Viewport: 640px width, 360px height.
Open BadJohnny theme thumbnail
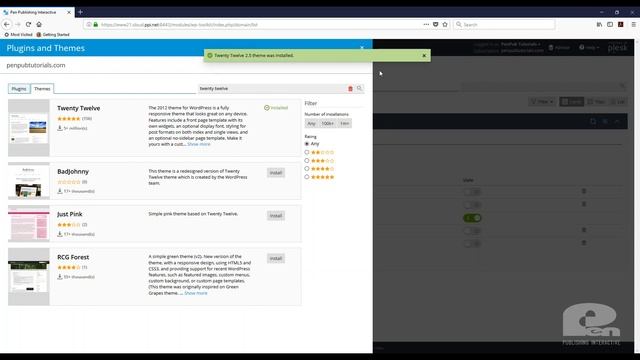point(29,181)
